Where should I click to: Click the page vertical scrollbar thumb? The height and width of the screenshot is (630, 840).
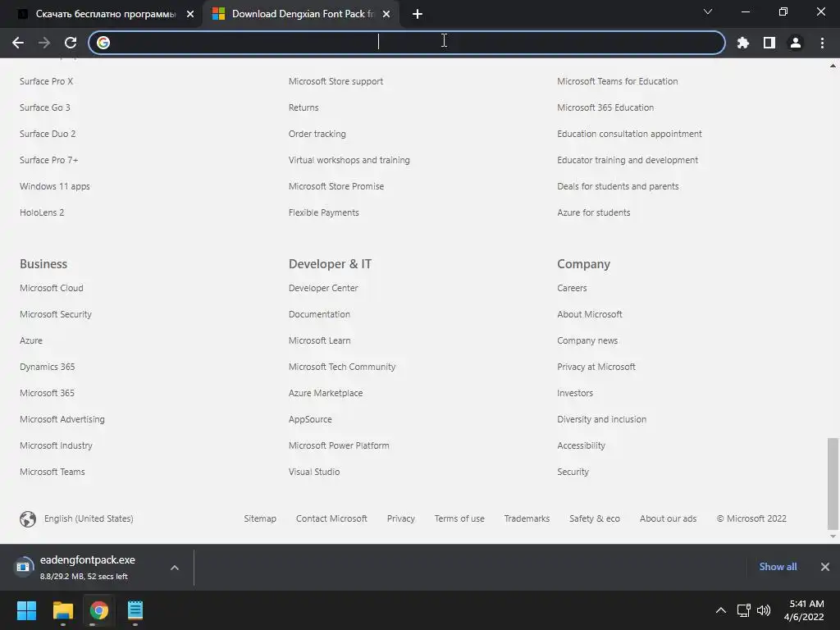click(x=833, y=483)
